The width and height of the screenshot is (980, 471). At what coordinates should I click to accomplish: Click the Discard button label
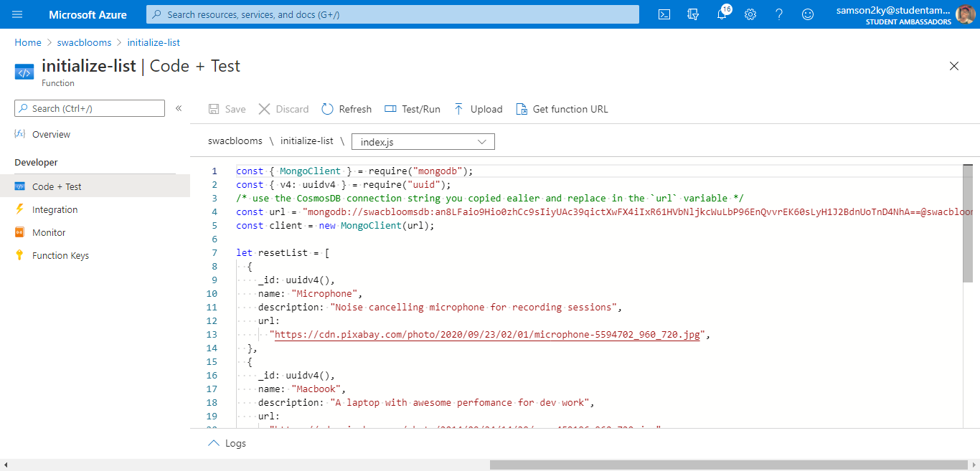coord(292,109)
